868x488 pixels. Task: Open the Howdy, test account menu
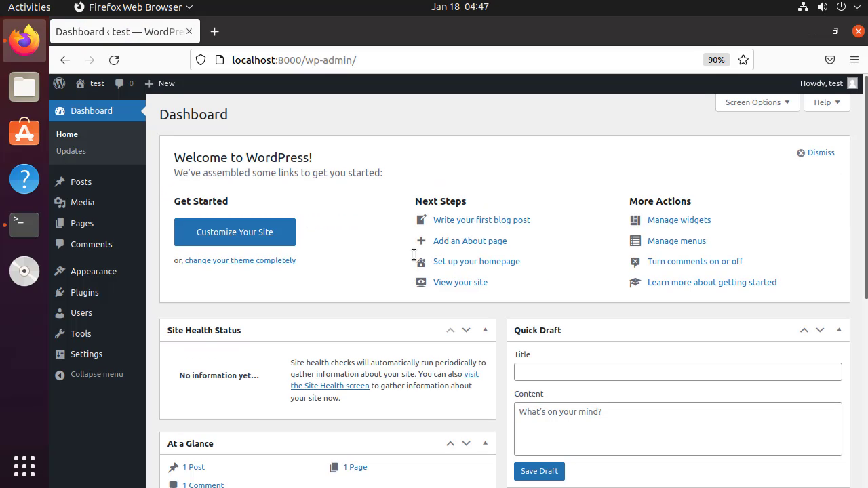click(829, 83)
